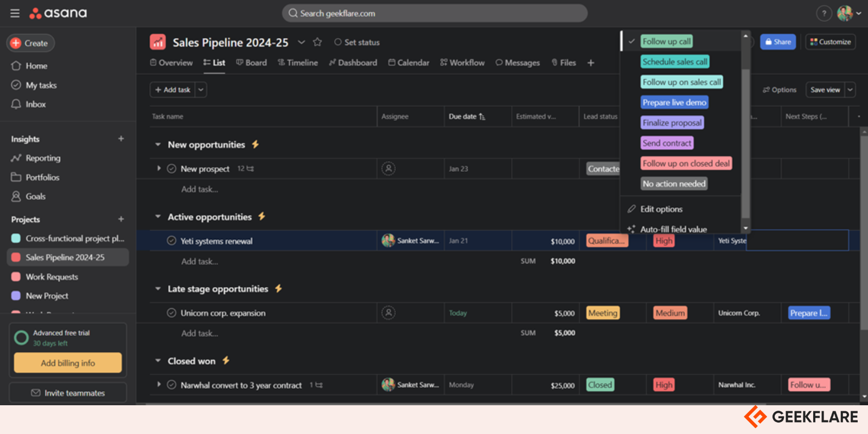Click Add billing info button
The height and width of the screenshot is (434, 868).
(x=68, y=363)
